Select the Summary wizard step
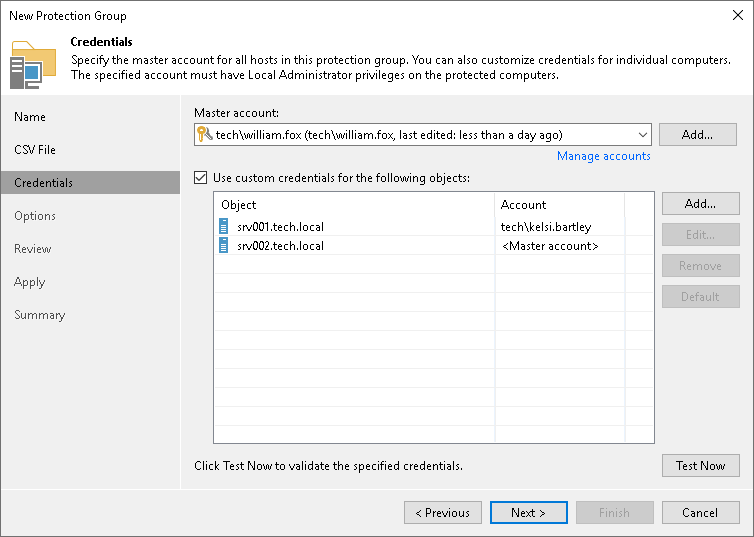The height and width of the screenshot is (537, 754). pyautogui.click(x=39, y=315)
